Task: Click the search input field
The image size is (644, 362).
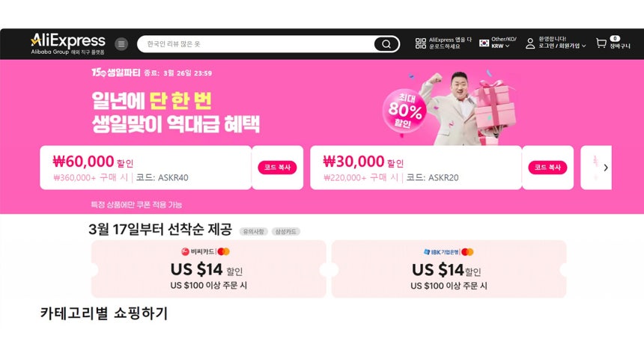Action: (x=255, y=44)
